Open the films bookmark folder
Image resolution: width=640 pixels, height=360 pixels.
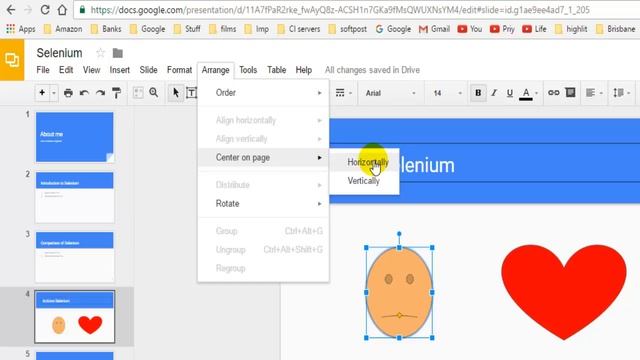pyautogui.click(x=222, y=29)
